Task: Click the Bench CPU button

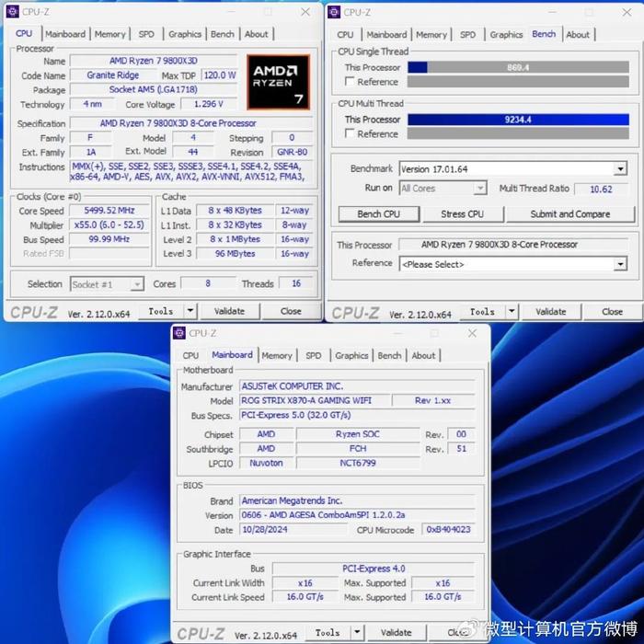Action: click(x=379, y=214)
